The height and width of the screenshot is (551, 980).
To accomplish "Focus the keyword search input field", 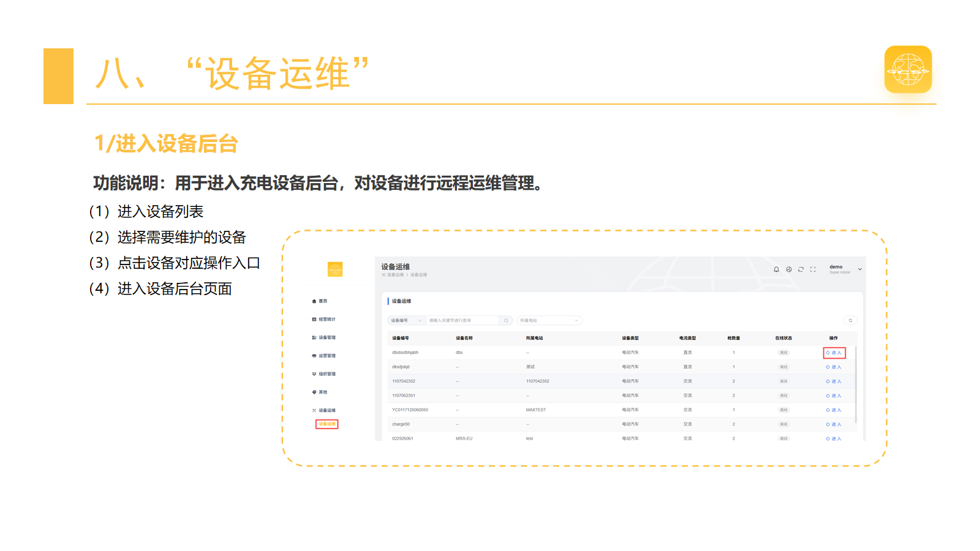I will (x=463, y=320).
